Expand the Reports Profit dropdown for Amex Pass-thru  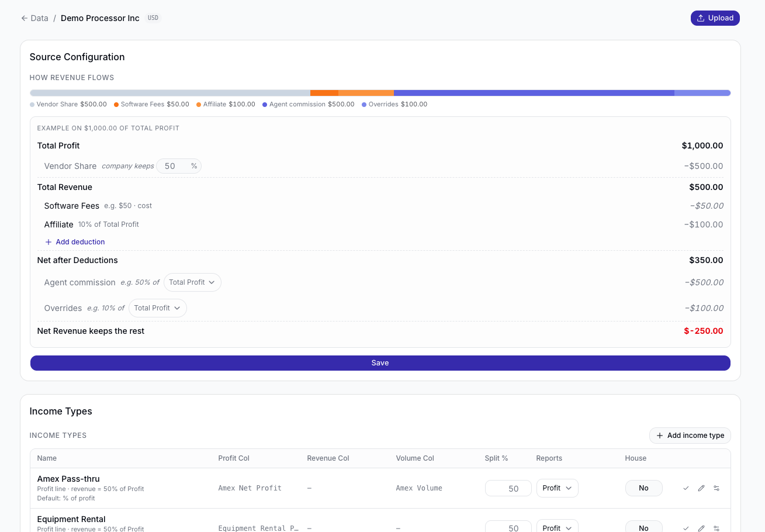point(557,488)
